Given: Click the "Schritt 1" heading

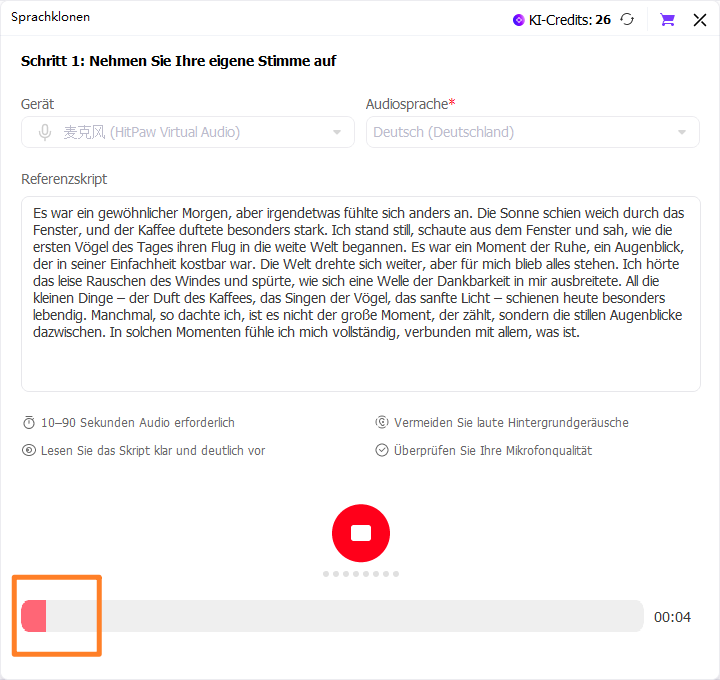Looking at the screenshot, I should (178, 61).
